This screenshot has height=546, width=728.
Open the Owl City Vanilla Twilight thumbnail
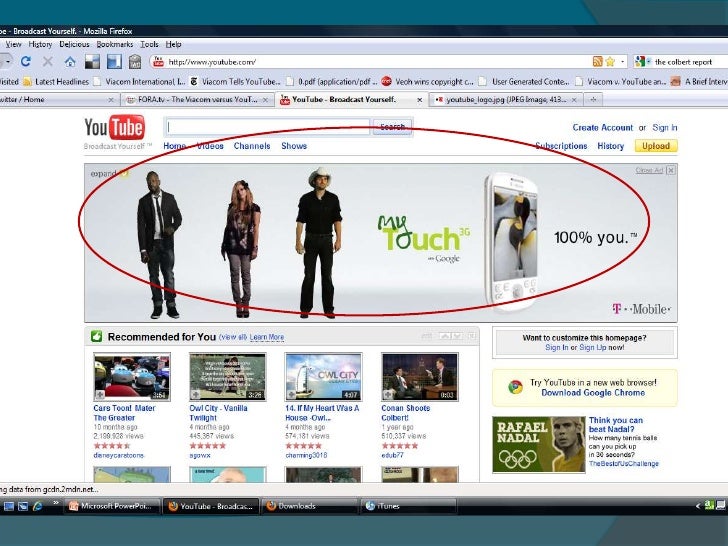point(228,377)
